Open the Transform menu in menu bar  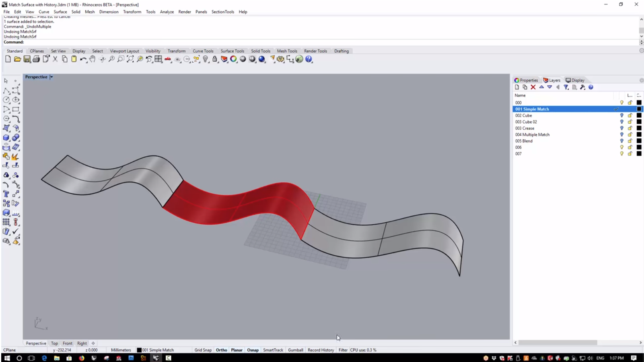[132, 12]
